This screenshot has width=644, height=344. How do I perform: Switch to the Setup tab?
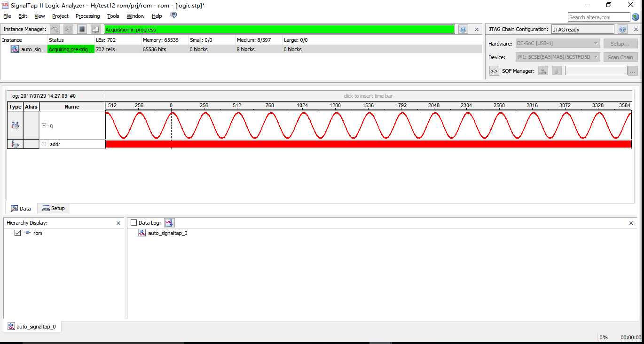point(54,208)
